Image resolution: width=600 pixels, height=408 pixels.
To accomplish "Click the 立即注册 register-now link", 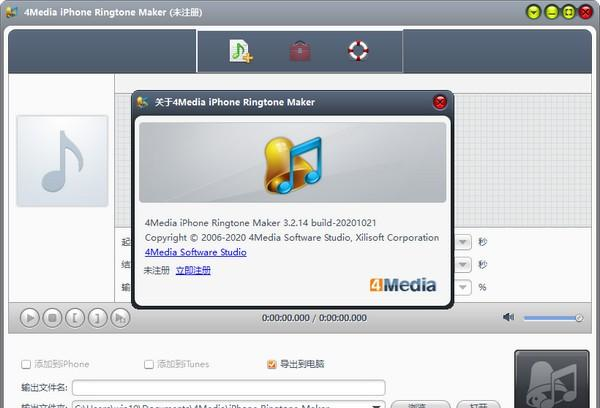I will click(x=193, y=271).
